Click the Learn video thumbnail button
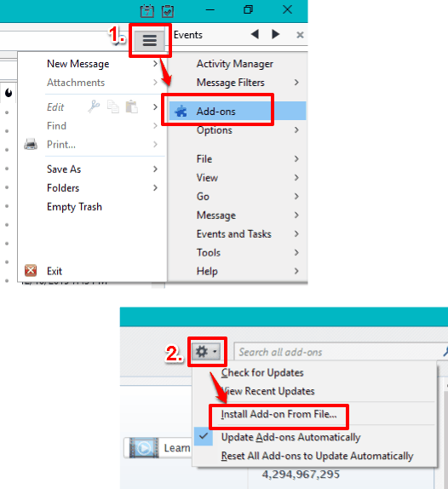Screen dimensions: 448x489 [158, 448]
